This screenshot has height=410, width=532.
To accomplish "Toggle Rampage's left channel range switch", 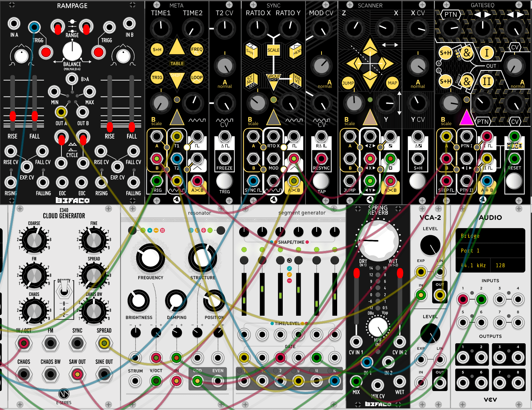I will tap(58, 28).
